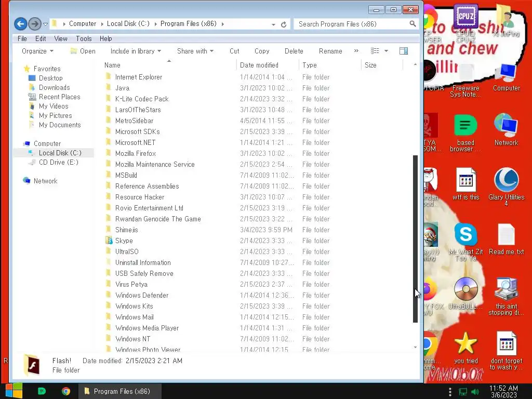Open the recent pages dropdown beside Forward
This screenshot has height=399, width=532.
[46, 24]
